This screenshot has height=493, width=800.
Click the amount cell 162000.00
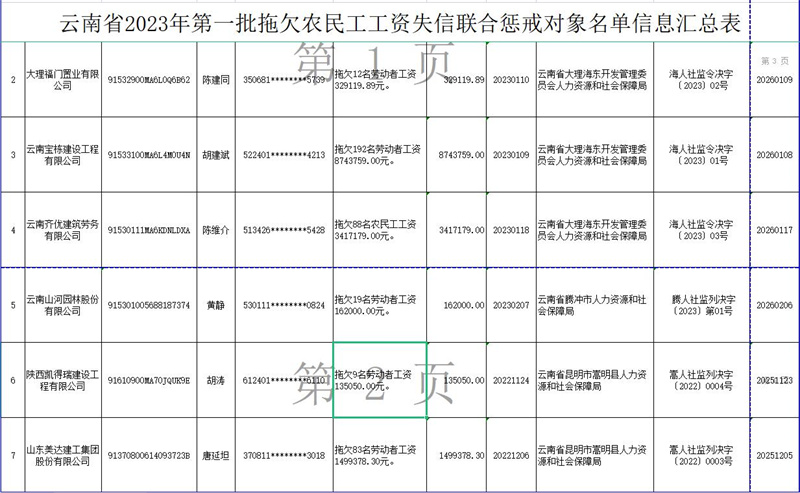458,304
